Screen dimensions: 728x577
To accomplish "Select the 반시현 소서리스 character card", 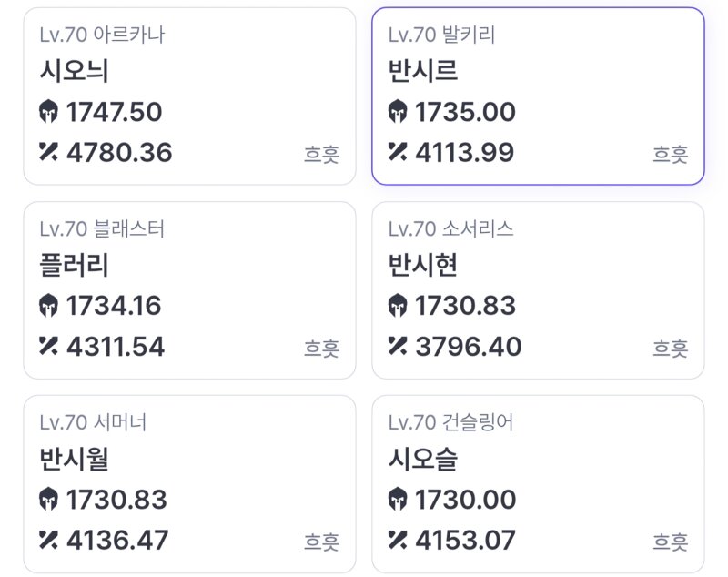I will coord(538,289).
